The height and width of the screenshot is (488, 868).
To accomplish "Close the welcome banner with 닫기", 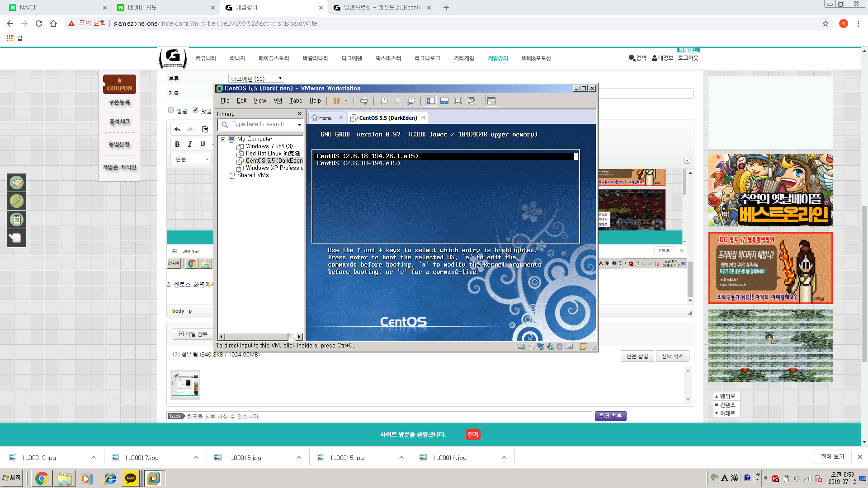I will (x=473, y=435).
